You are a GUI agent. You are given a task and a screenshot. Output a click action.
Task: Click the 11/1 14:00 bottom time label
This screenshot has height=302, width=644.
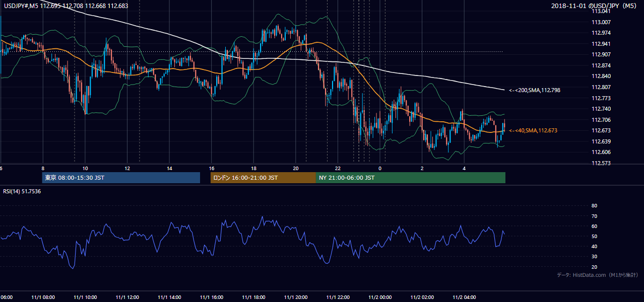169,297
